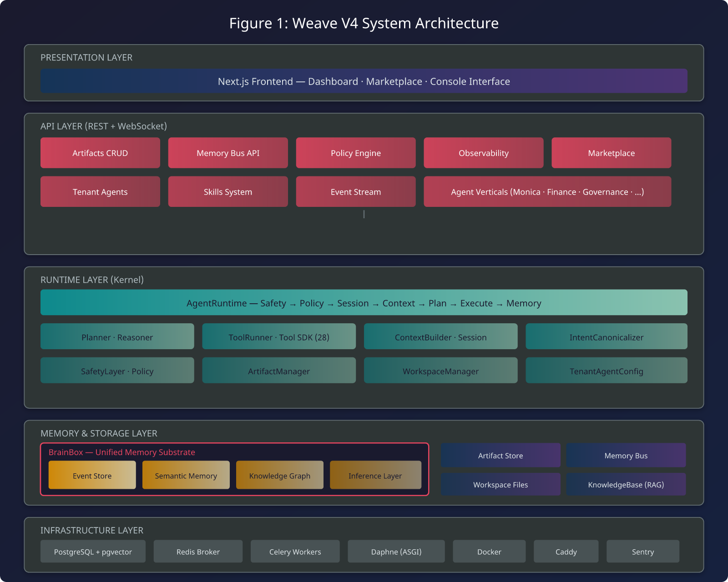Click the Caddy box

click(566, 552)
